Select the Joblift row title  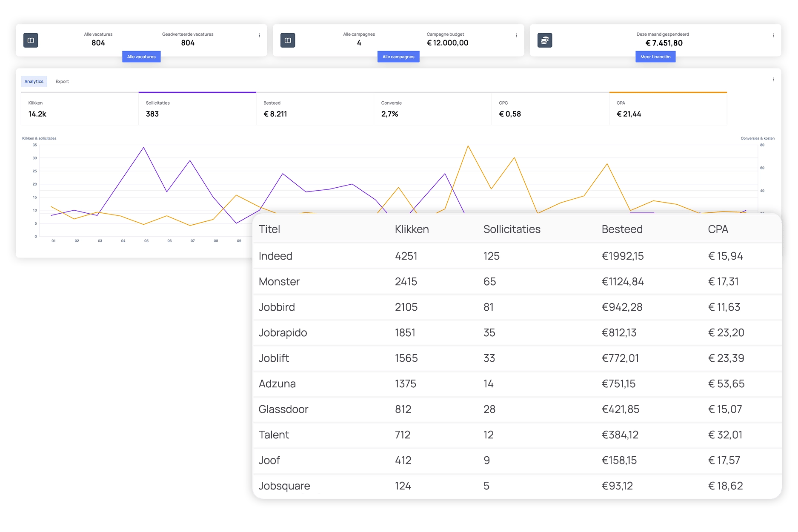[x=274, y=358]
